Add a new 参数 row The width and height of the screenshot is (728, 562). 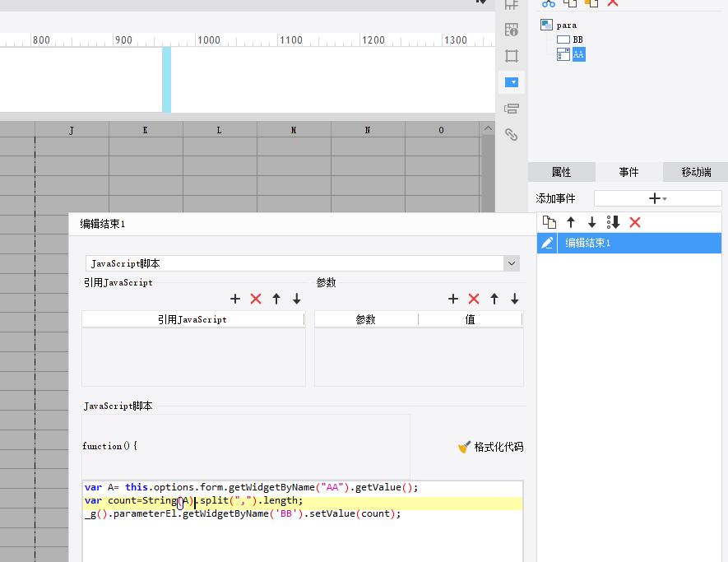(453, 299)
